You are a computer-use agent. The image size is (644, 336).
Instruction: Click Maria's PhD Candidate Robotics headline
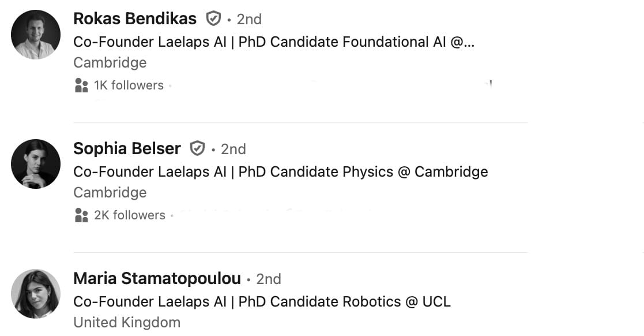(262, 302)
